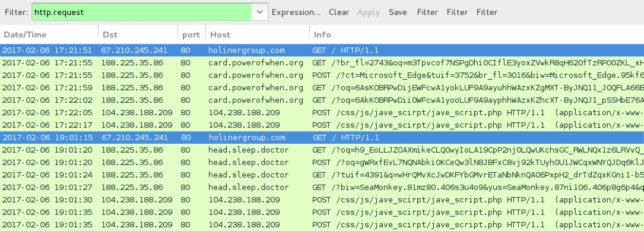Open the filter history dropdown arrow

click(x=259, y=12)
